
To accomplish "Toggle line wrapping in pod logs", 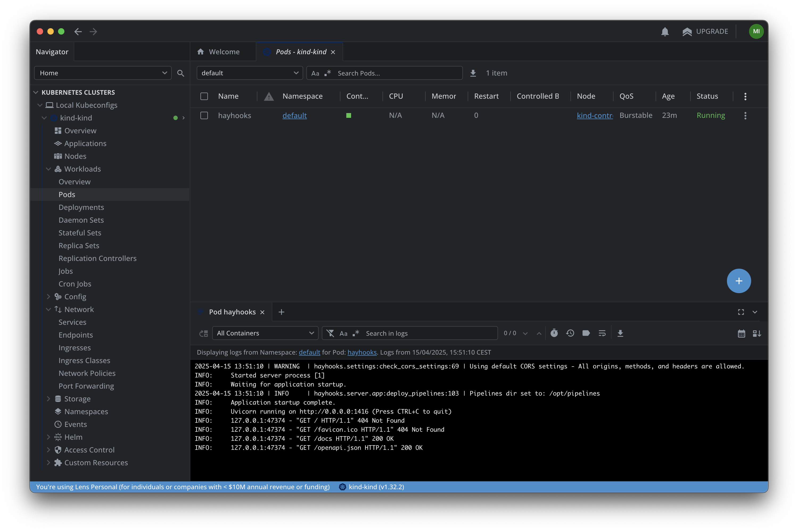I will pyautogui.click(x=602, y=333).
